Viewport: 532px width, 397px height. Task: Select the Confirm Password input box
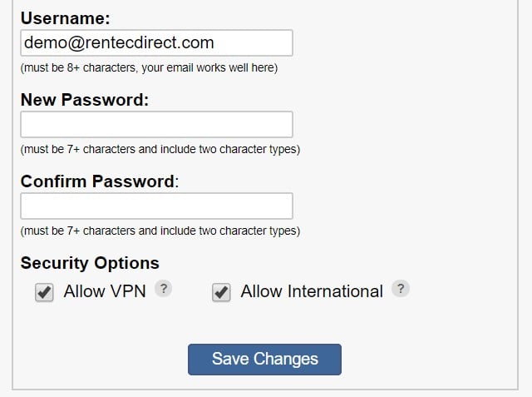pyautogui.click(x=156, y=206)
